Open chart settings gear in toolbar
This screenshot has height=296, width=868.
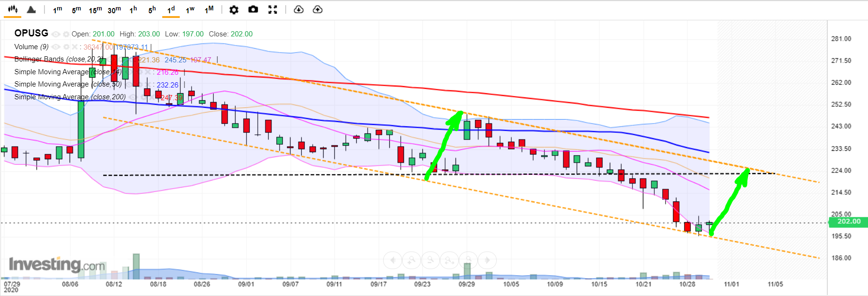tap(234, 9)
